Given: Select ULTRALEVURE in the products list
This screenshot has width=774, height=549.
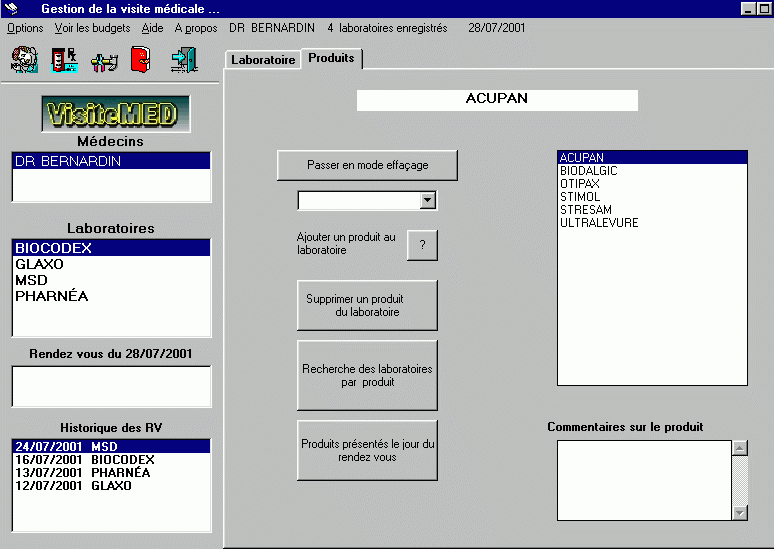Looking at the screenshot, I should pyautogui.click(x=652, y=223).
